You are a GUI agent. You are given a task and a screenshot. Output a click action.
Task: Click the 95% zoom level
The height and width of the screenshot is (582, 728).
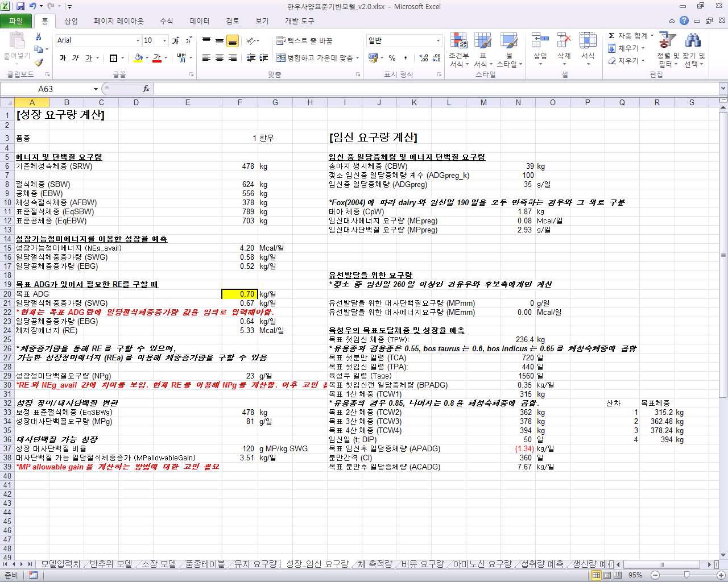(635, 575)
